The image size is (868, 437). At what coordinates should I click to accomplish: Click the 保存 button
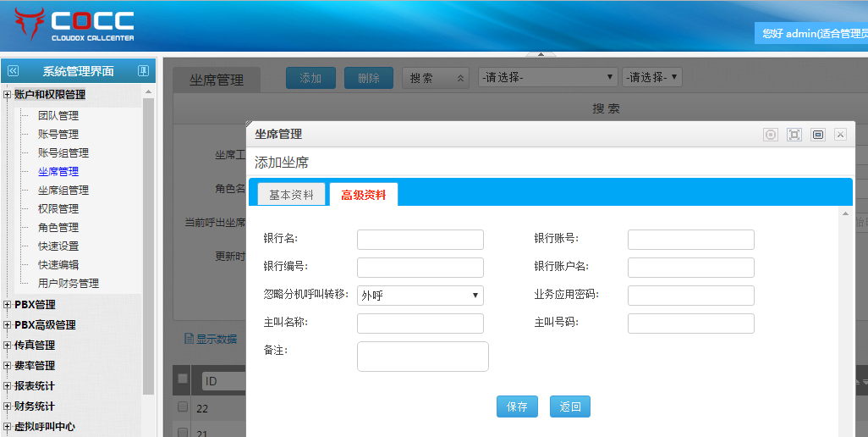(517, 407)
